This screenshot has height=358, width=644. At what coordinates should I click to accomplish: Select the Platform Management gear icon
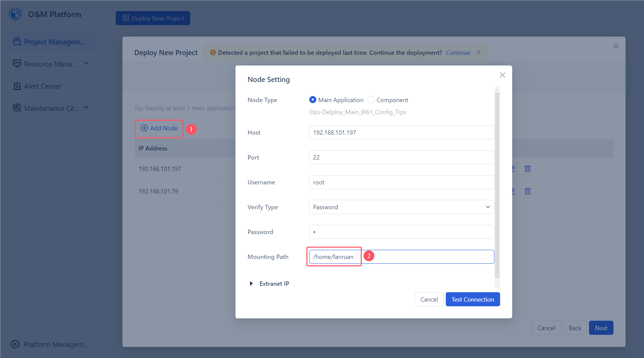pyautogui.click(x=15, y=344)
